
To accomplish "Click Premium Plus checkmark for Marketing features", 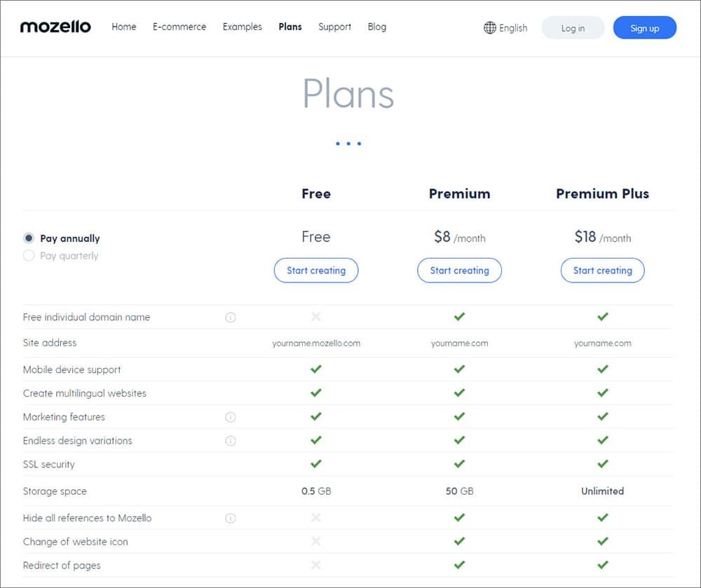I will click(603, 416).
